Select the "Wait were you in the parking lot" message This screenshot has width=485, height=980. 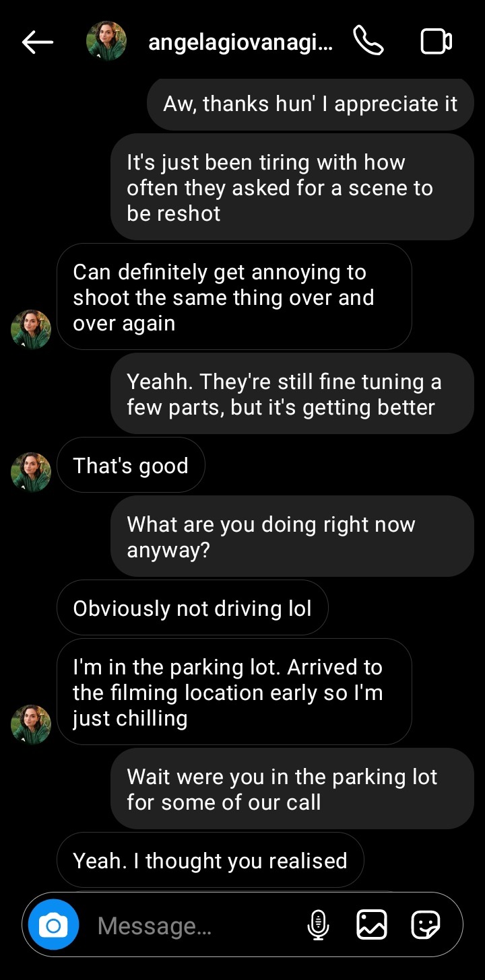[292, 789]
